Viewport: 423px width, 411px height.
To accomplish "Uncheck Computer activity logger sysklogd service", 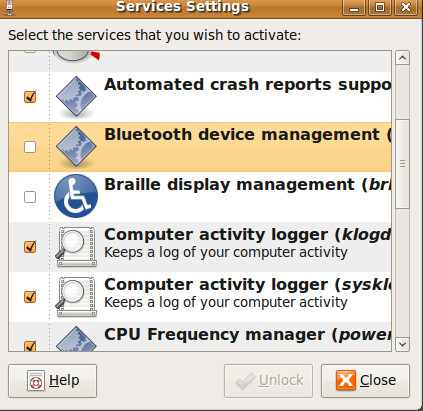I will coord(30,297).
